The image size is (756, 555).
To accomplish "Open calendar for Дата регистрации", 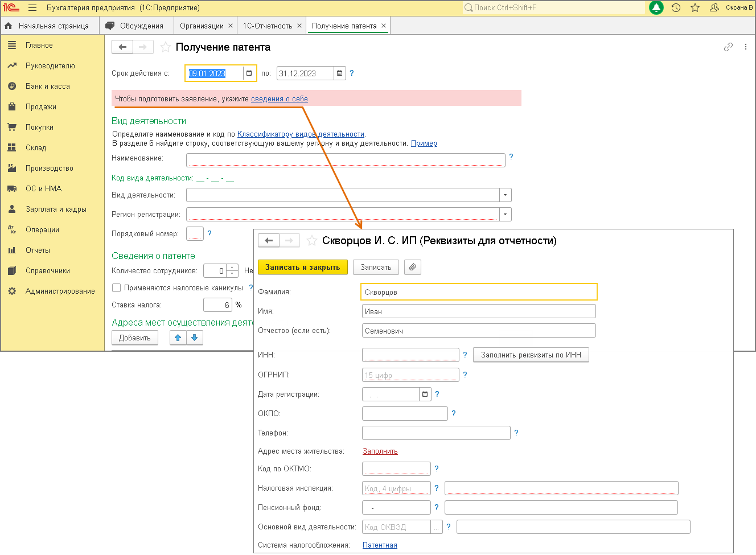I will pos(425,394).
